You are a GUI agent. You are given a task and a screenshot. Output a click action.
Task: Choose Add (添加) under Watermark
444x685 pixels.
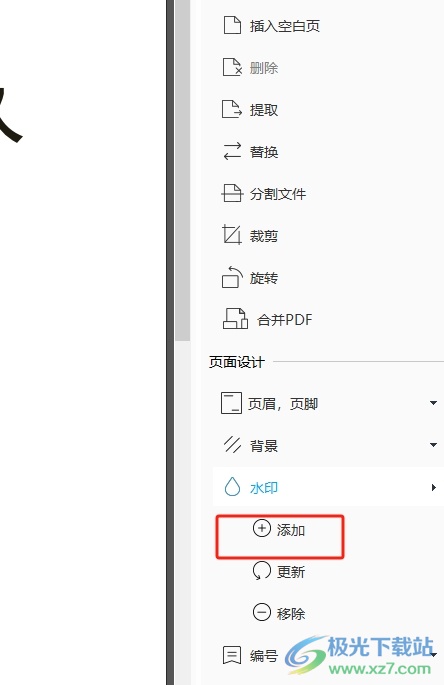[279, 529]
